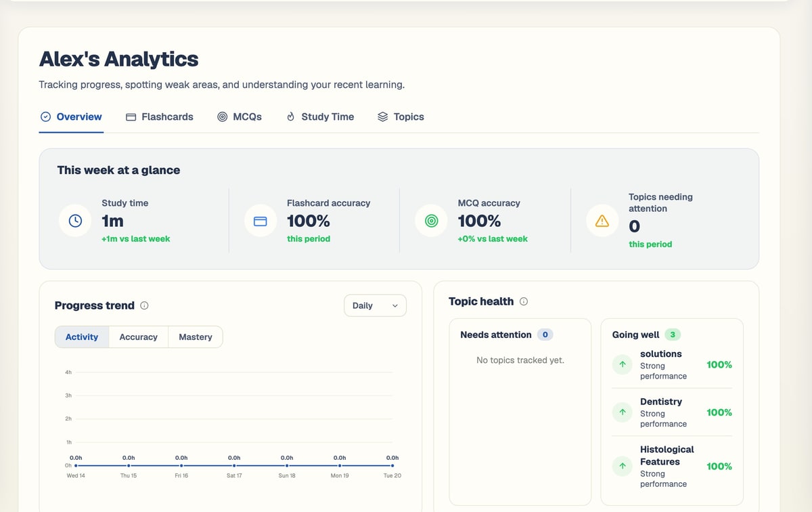Click the Tue 20 data point on chart
812x512 pixels.
click(x=392, y=465)
